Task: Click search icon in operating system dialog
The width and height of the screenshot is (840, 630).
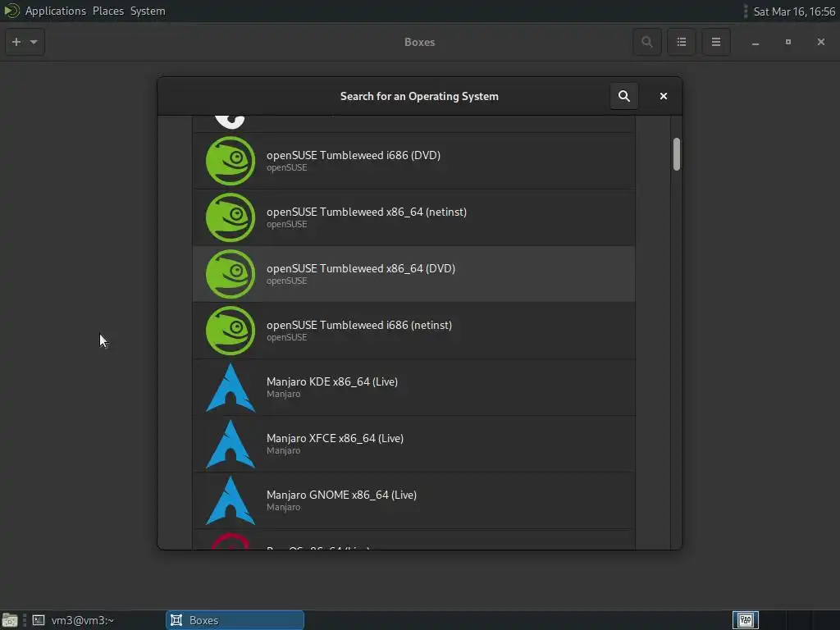Action: 624,96
